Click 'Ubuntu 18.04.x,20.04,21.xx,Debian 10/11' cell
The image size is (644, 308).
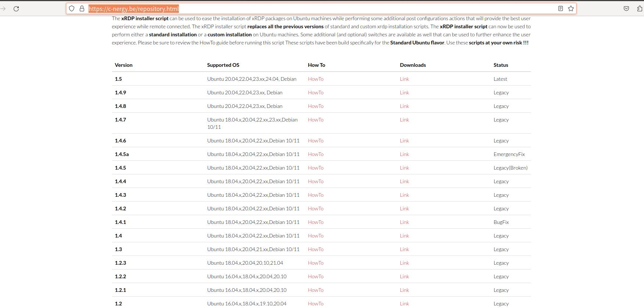[x=253, y=249]
